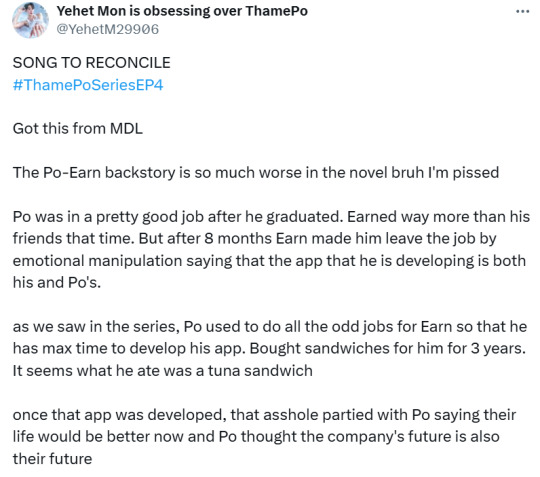Click the Got this from MDL line
Viewport: 540px width, 477px height.
click(x=77, y=128)
